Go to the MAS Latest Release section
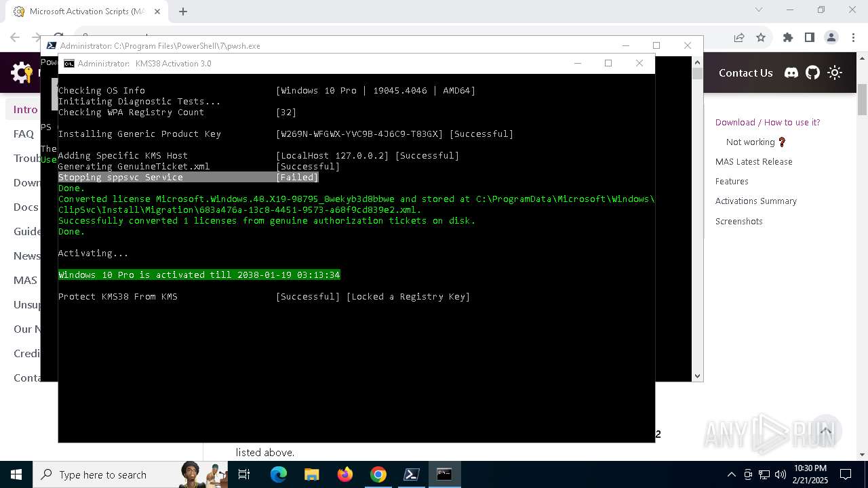Screen dimensions: 868x488 (x=753, y=161)
